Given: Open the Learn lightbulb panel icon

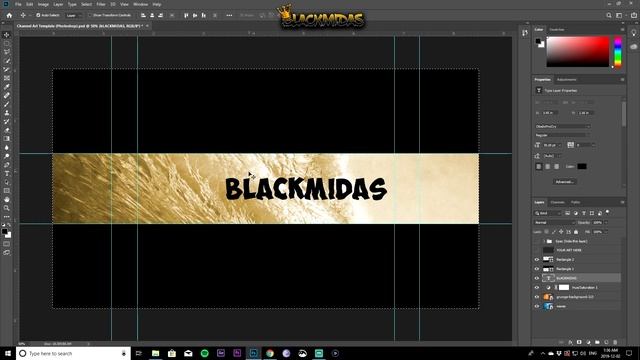Looking at the screenshot, I should [x=633, y=33].
